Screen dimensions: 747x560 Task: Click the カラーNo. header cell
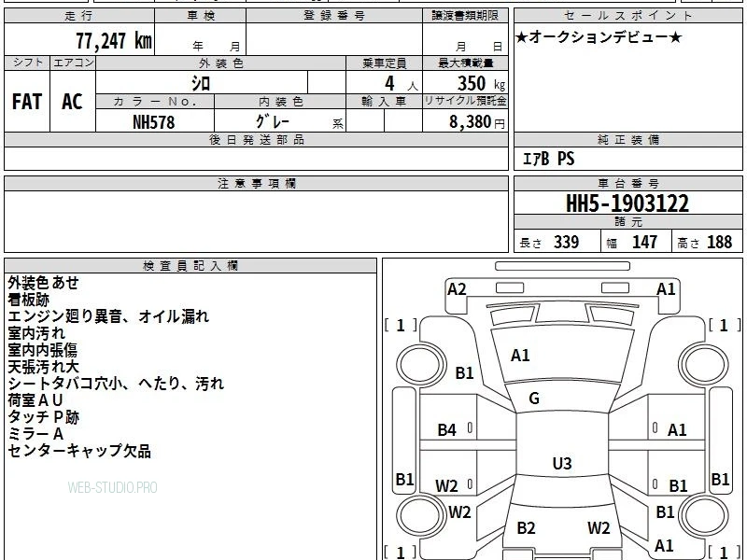pos(155,102)
